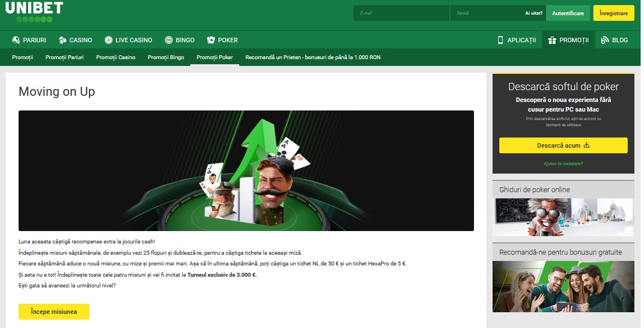Click the Poker cards icon
The height and width of the screenshot is (328, 644).
point(211,40)
